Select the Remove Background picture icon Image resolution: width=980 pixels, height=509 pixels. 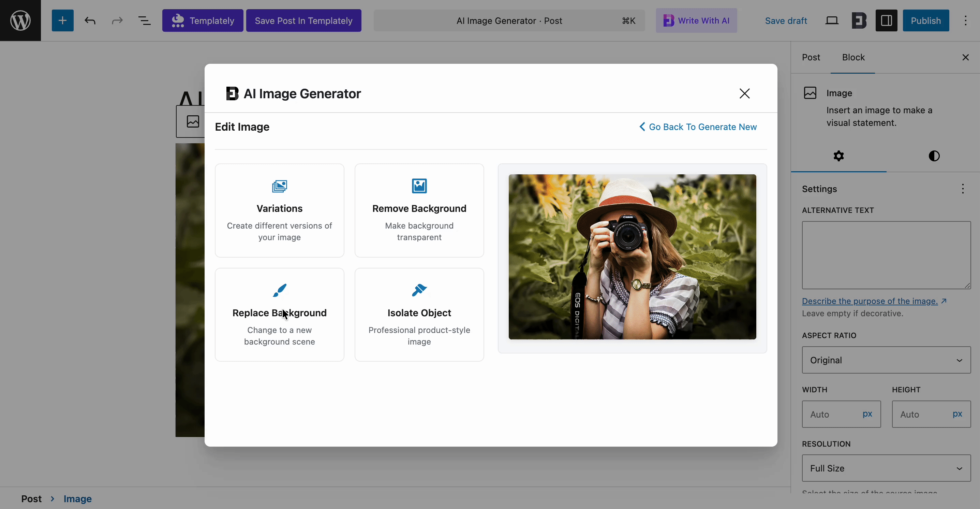pyautogui.click(x=419, y=186)
